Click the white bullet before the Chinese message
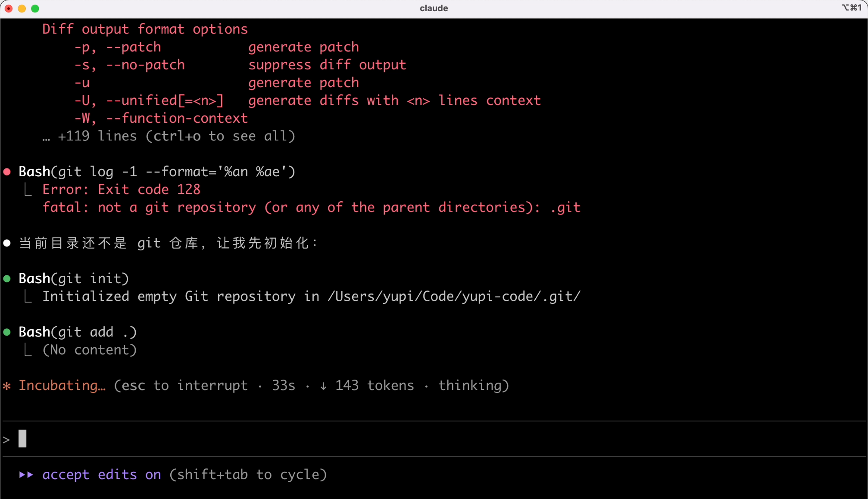The image size is (868, 499). pyautogui.click(x=7, y=243)
